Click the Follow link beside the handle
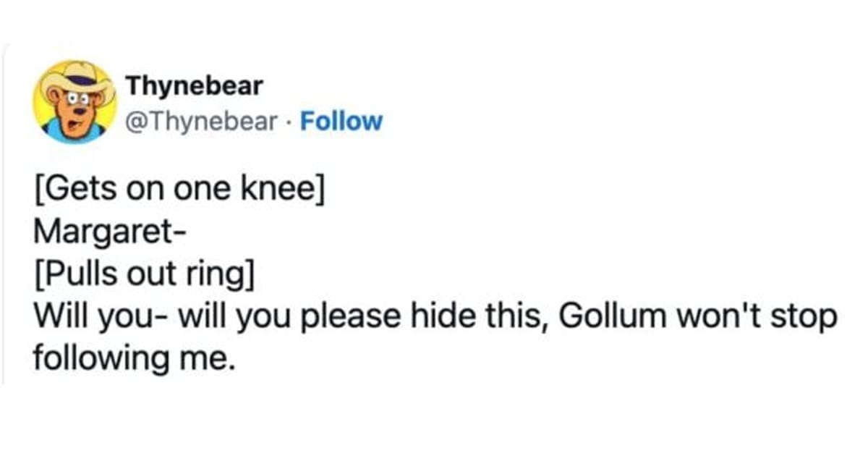868x456 pixels. 341,121
